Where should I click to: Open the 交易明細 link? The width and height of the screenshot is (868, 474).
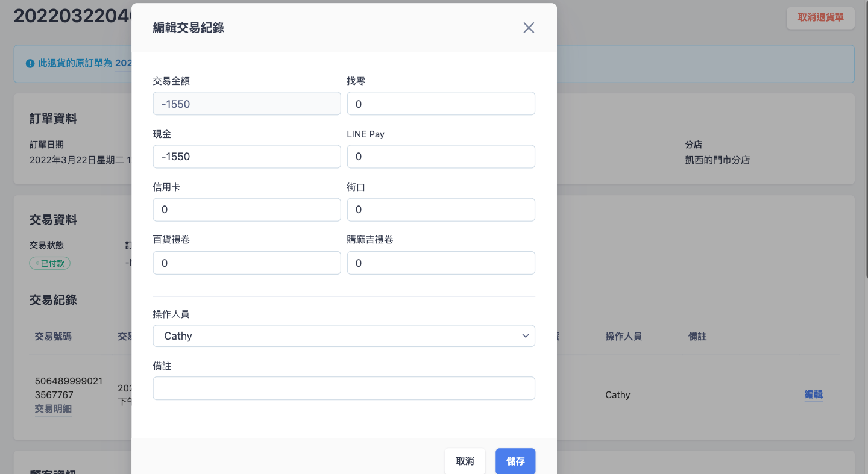click(x=53, y=409)
